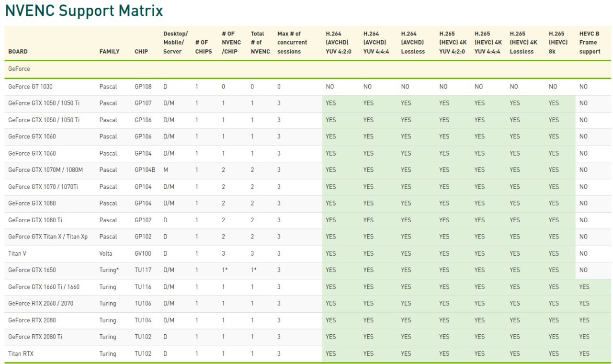Select the FAMILY column header
Screen dimensions: 613x364
click(x=109, y=51)
